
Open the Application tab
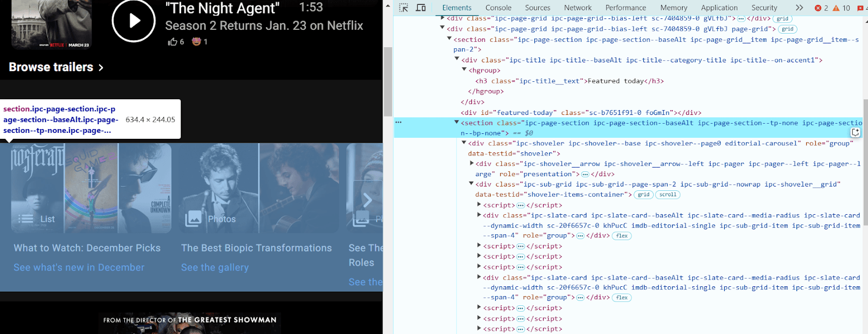719,8
